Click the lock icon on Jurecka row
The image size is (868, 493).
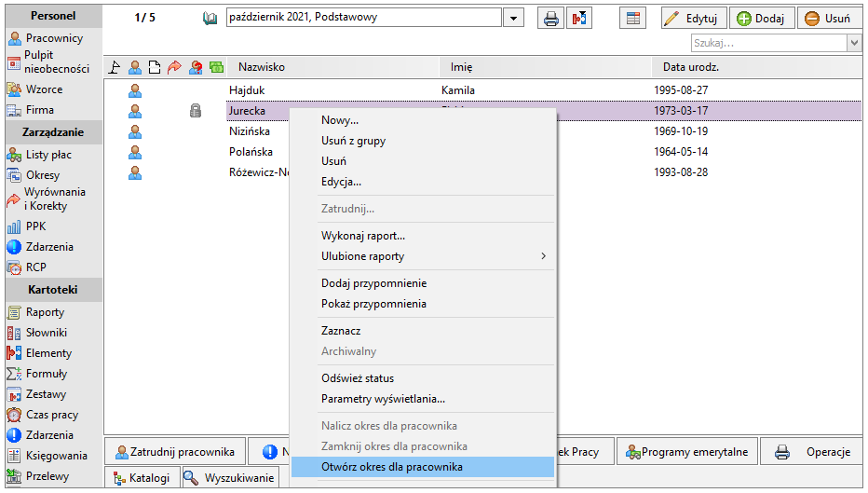(x=196, y=110)
